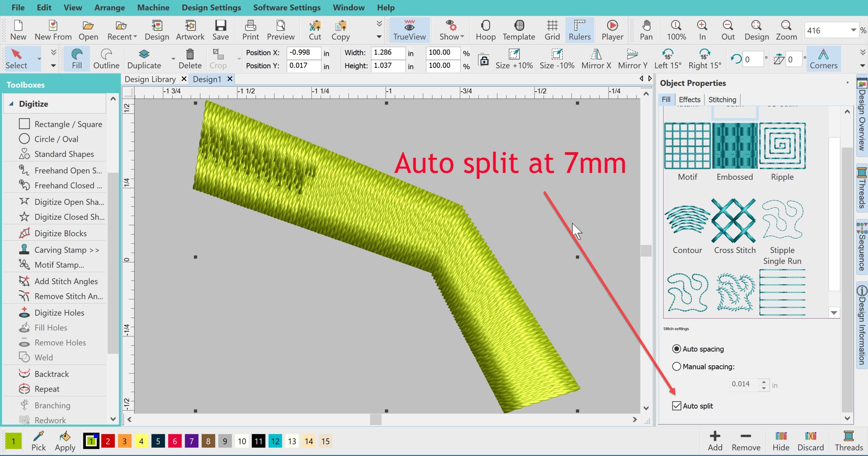Open the Threads button in palette bar
Screen dimensions: 868x456
[849, 441]
